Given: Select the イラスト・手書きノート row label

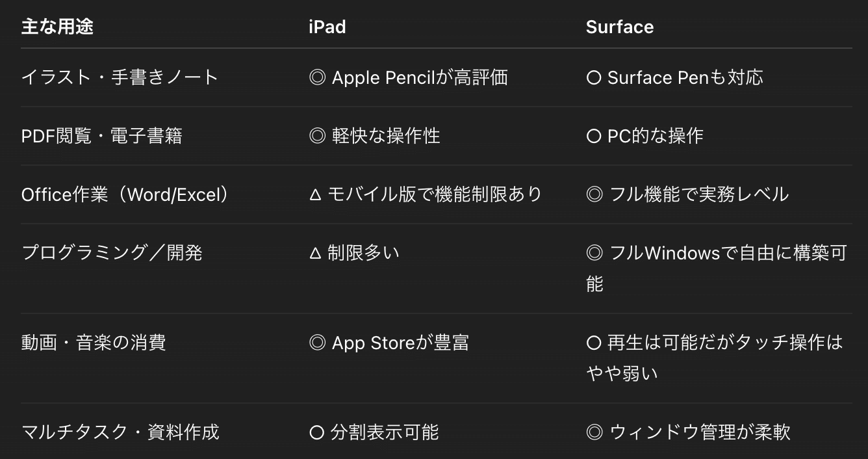Looking at the screenshot, I should coord(120,77).
